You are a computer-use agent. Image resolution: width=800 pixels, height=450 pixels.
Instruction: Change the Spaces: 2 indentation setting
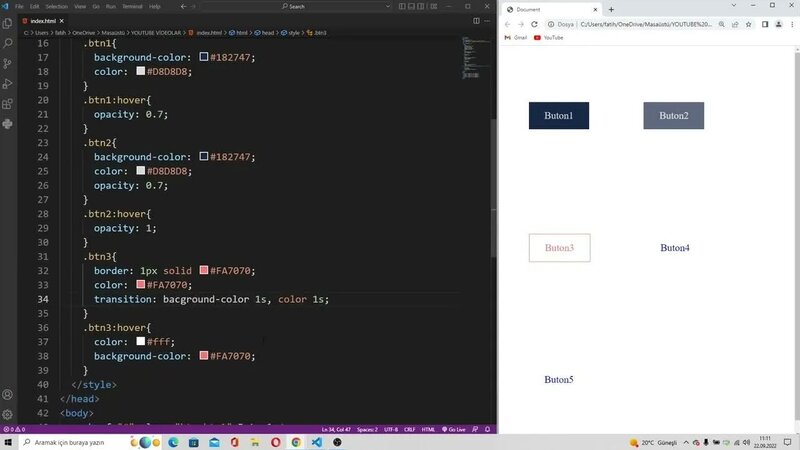(x=367, y=430)
